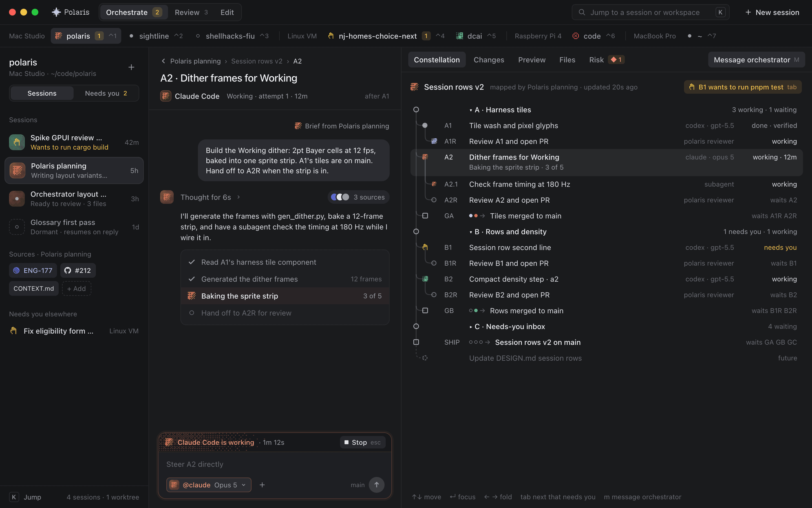Click the Steer A2 directly input field
The width and height of the screenshot is (812, 508).
tap(275, 464)
